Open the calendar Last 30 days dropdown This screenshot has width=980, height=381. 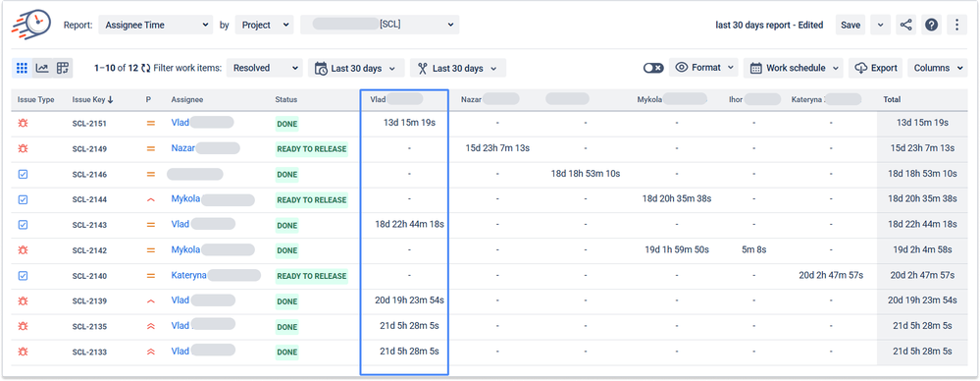pyautogui.click(x=356, y=68)
